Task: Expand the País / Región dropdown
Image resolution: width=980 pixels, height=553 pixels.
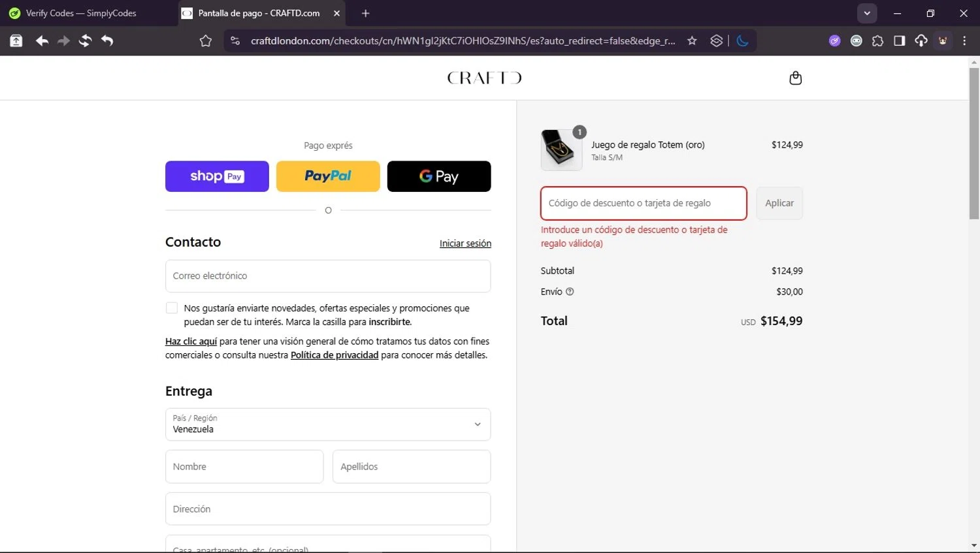Action: click(328, 424)
